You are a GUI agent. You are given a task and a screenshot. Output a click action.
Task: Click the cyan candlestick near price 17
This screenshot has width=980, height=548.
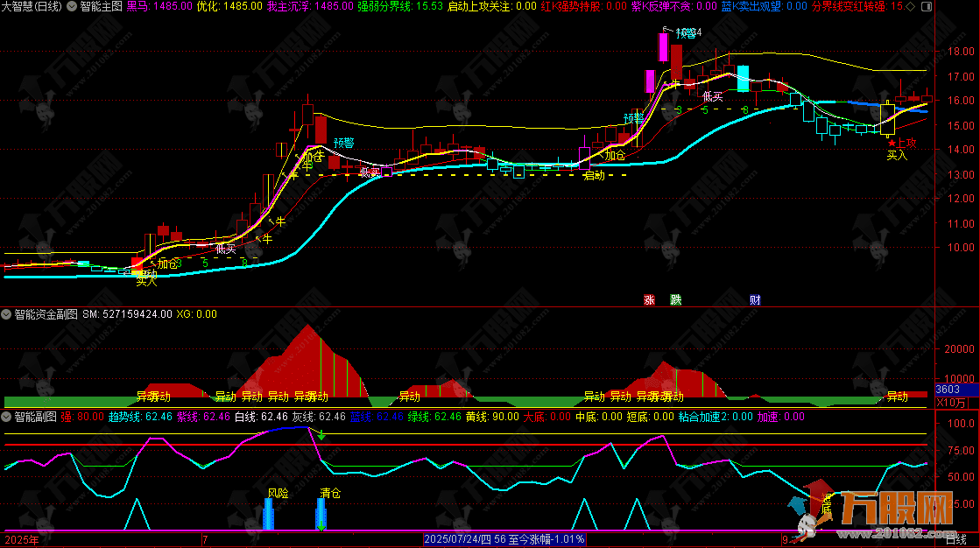(x=744, y=78)
